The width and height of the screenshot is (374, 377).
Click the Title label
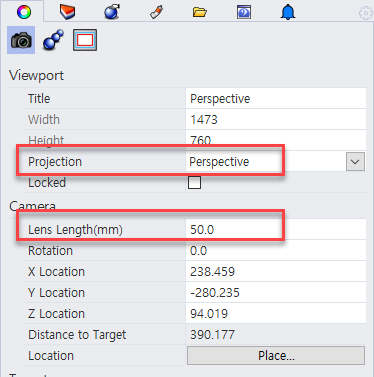point(39,99)
